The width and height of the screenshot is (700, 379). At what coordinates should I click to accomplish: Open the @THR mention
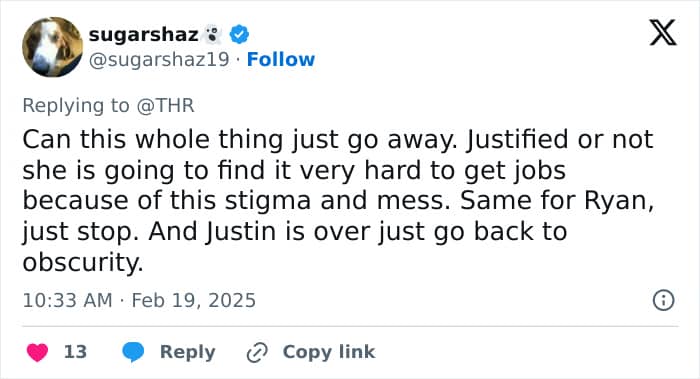(x=165, y=106)
